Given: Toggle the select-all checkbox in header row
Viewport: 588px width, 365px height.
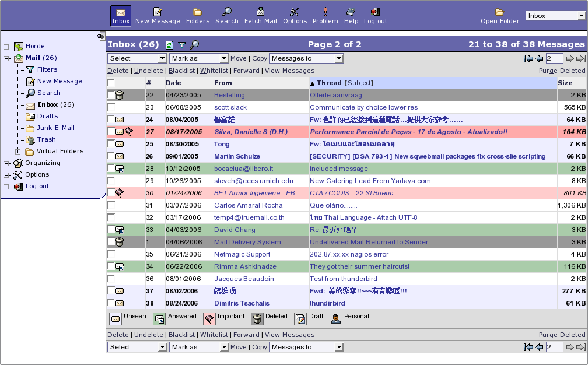Looking at the screenshot, I should point(111,83).
